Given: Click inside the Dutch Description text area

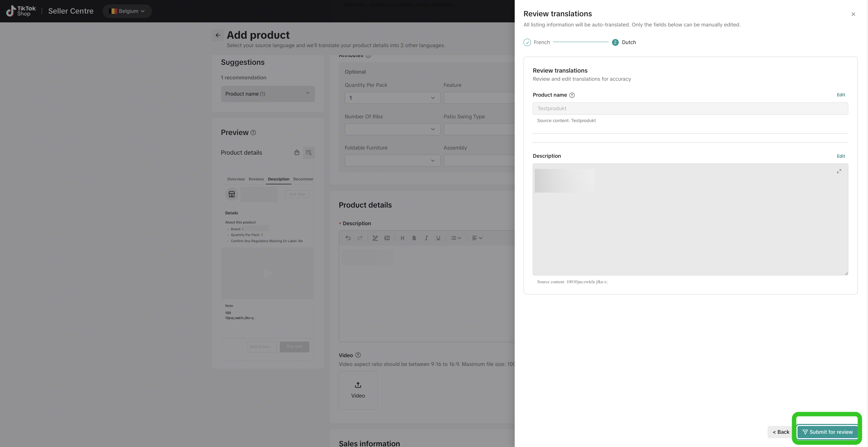Looking at the screenshot, I should point(690,219).
